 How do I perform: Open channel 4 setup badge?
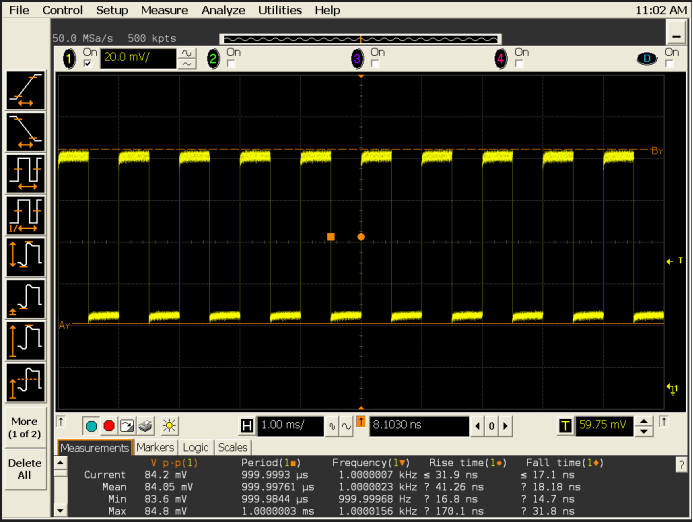[501, 59]
